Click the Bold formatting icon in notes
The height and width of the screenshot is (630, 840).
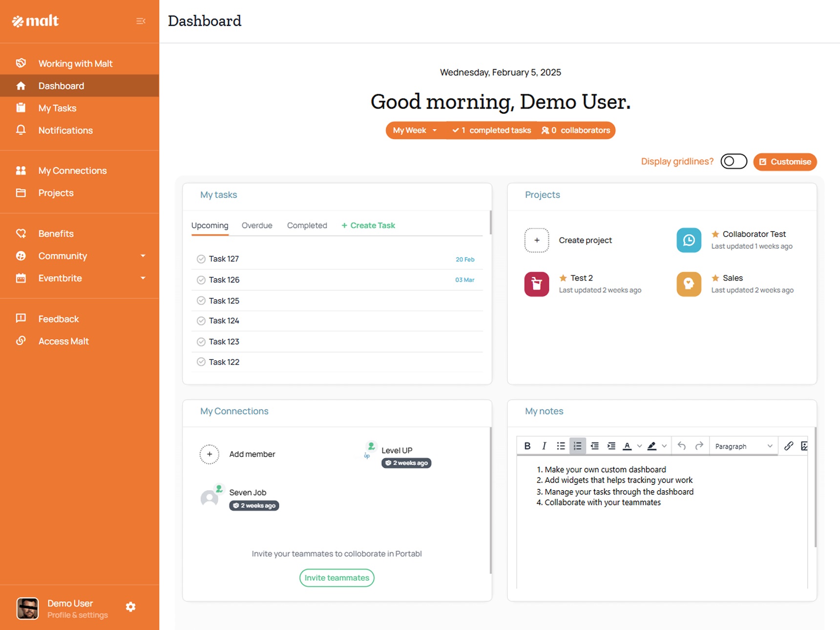coord(527,446)
